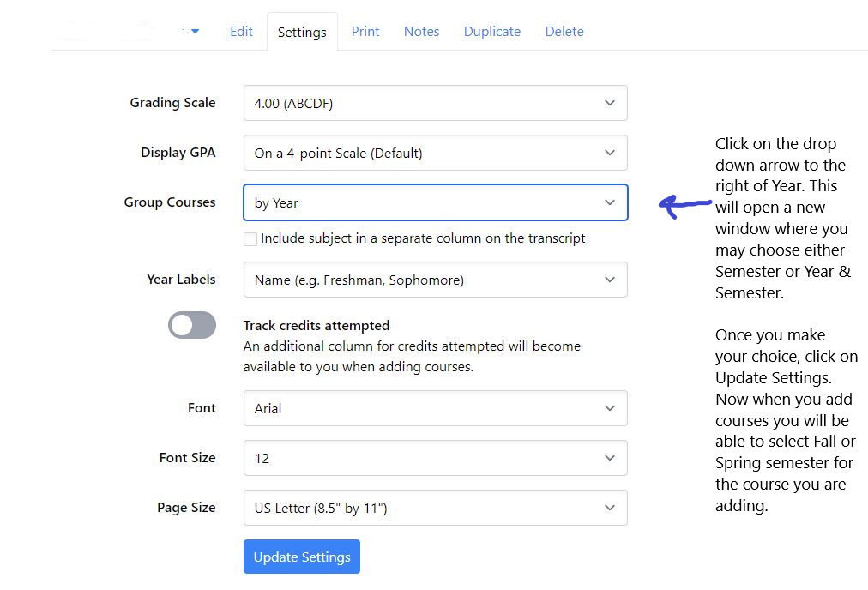Expand the Year Labels dropdown
This screenshot has height=590, width=868.
[435, 280]
